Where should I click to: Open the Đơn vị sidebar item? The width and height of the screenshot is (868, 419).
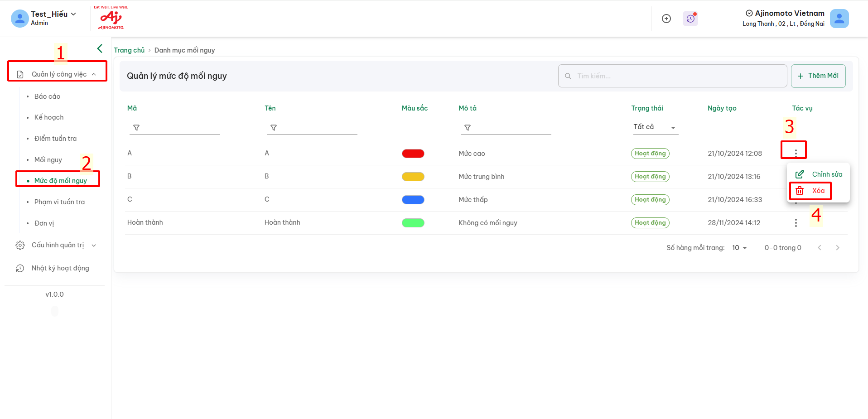tap(44, 223)
